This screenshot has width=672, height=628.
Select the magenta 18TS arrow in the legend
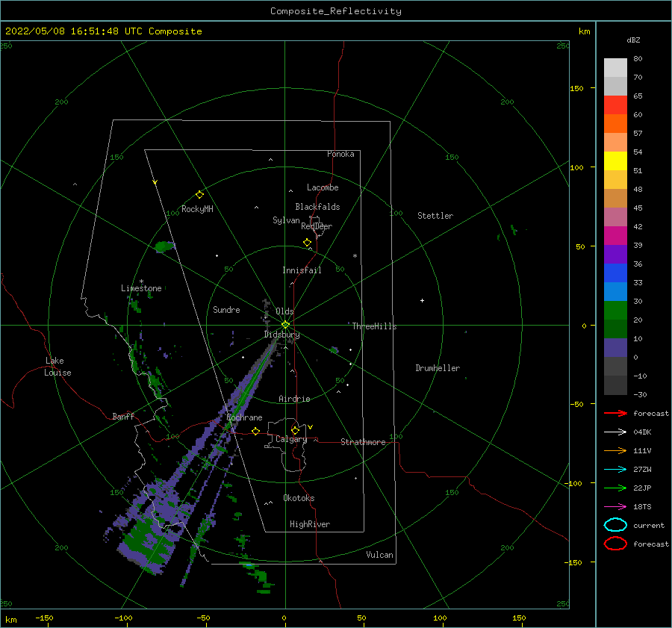point(615,507)
